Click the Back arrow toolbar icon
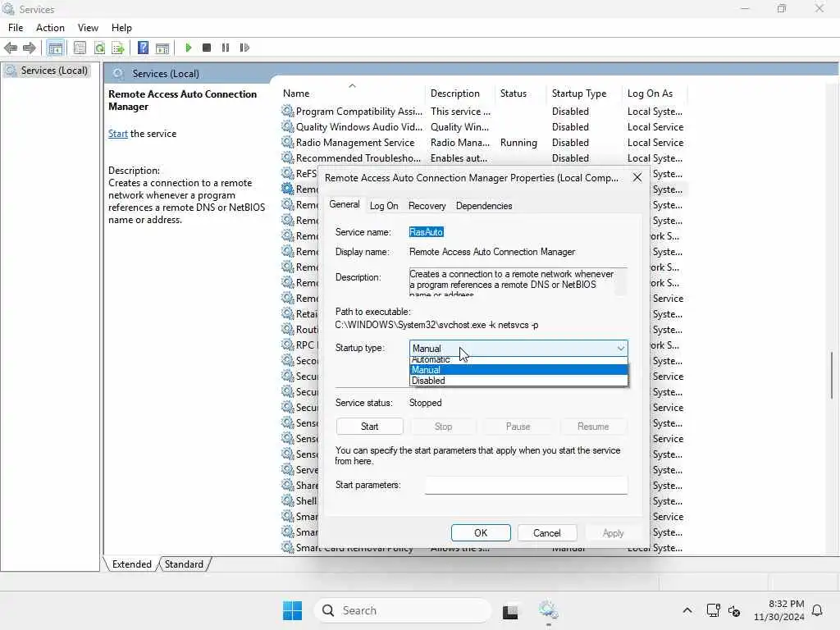Screen dimensions: 840x630 click(x=10, y=48)
